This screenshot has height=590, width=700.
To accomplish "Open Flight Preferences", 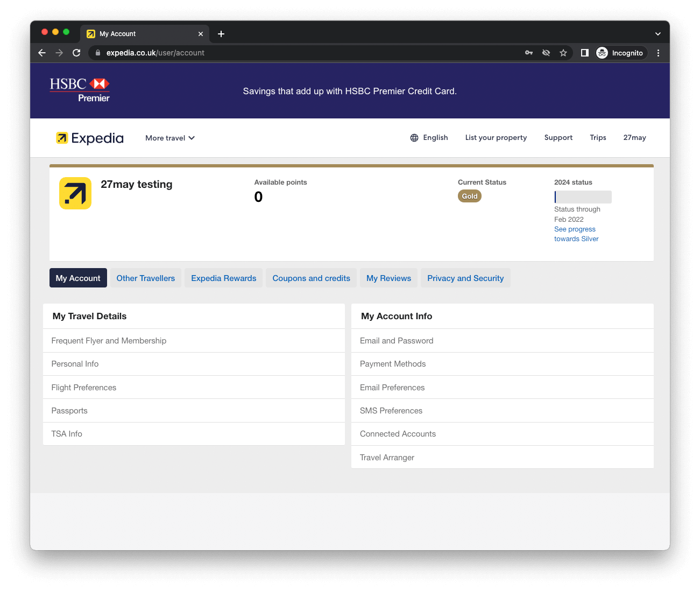I will (x=194, y=388).
